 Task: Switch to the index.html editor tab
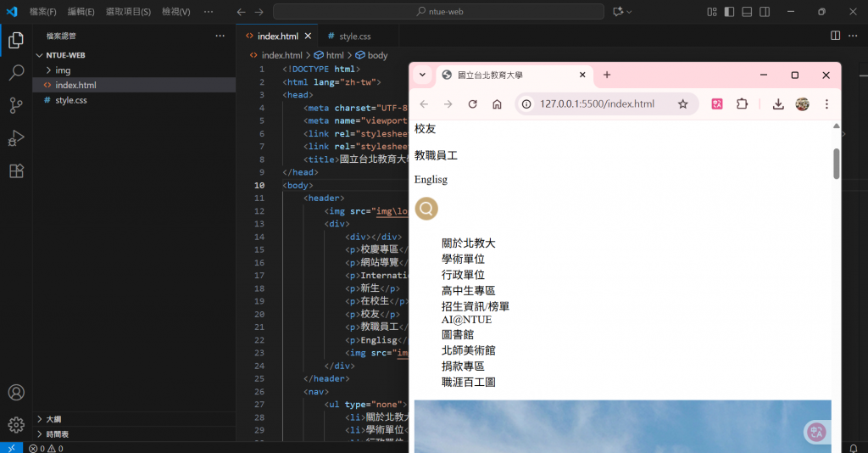(277, 36)
